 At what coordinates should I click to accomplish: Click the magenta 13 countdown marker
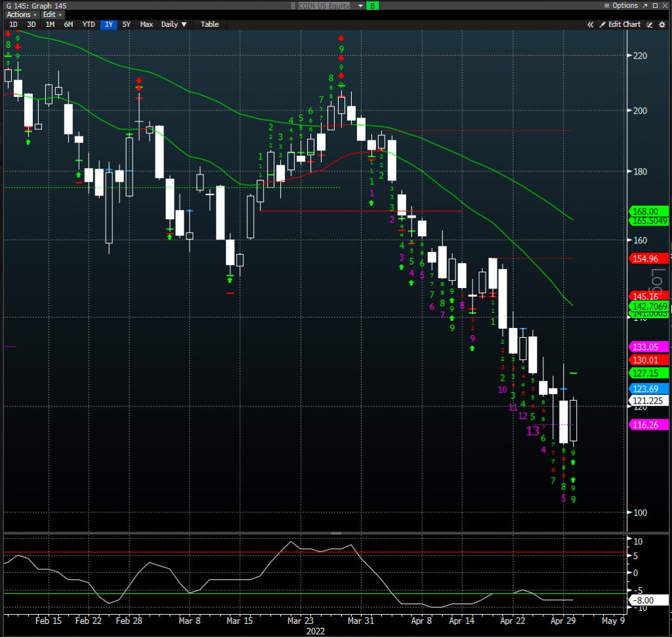pos(532,430)
